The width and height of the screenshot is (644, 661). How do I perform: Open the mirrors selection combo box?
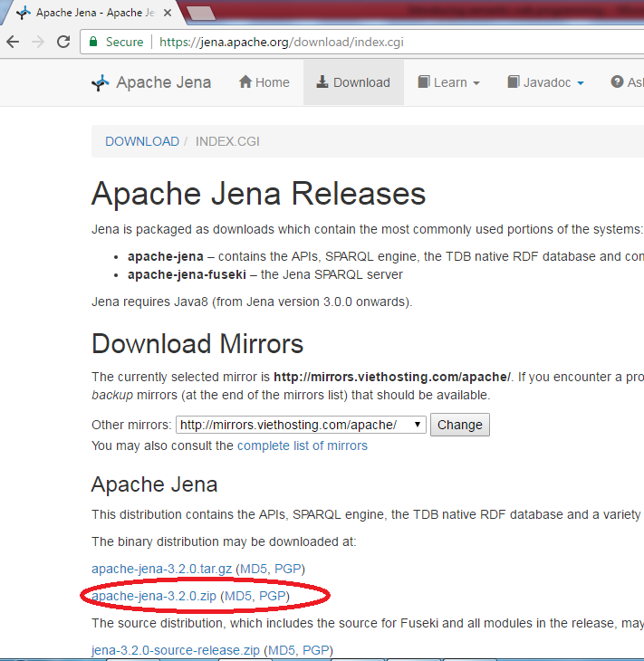301,425
